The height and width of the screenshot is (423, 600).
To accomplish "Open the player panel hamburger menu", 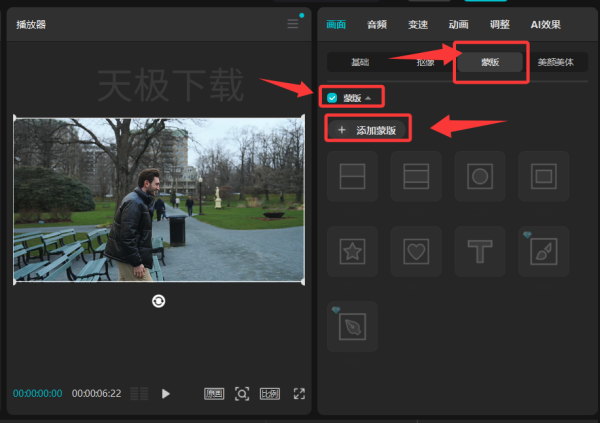I will coord(293,24).
